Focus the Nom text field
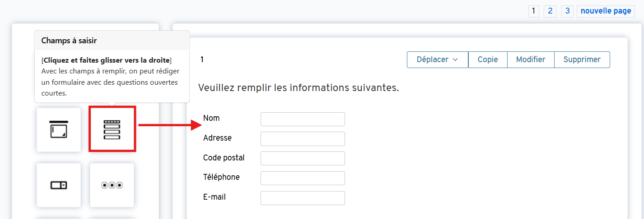This screenshot has height=219, width=644. (303, 119)
